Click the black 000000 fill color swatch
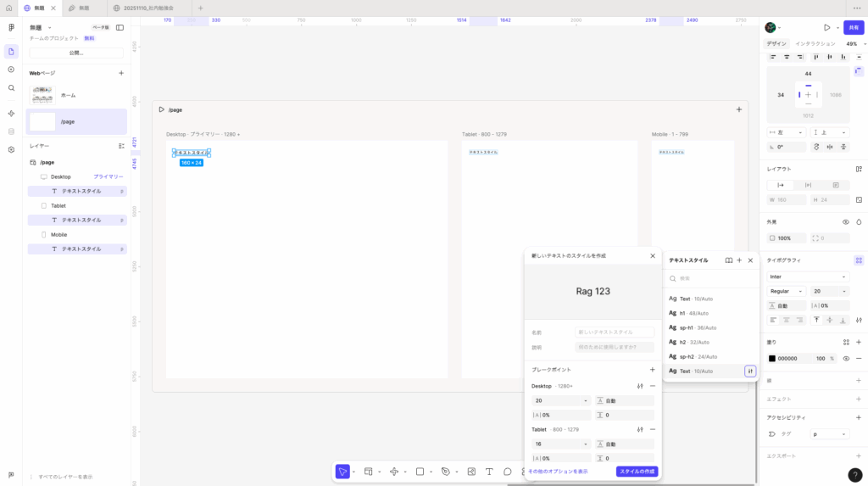Viewport: 868px width, 486px height. (772, 358)
